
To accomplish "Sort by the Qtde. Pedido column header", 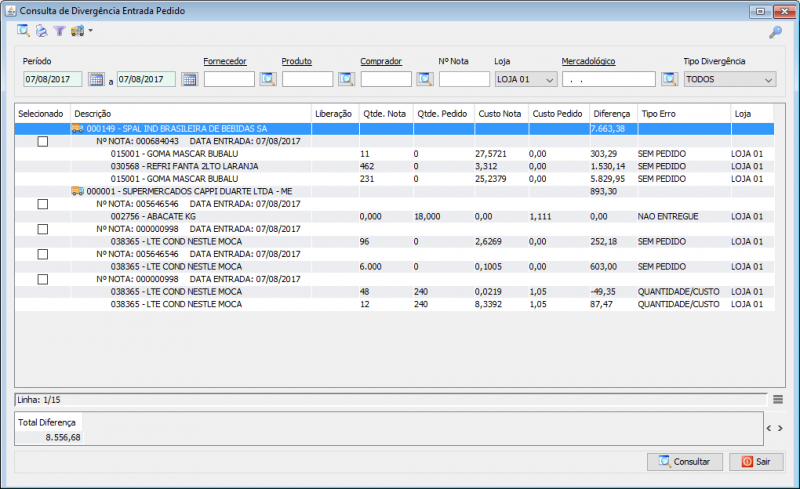I will (x=444, y=114).
